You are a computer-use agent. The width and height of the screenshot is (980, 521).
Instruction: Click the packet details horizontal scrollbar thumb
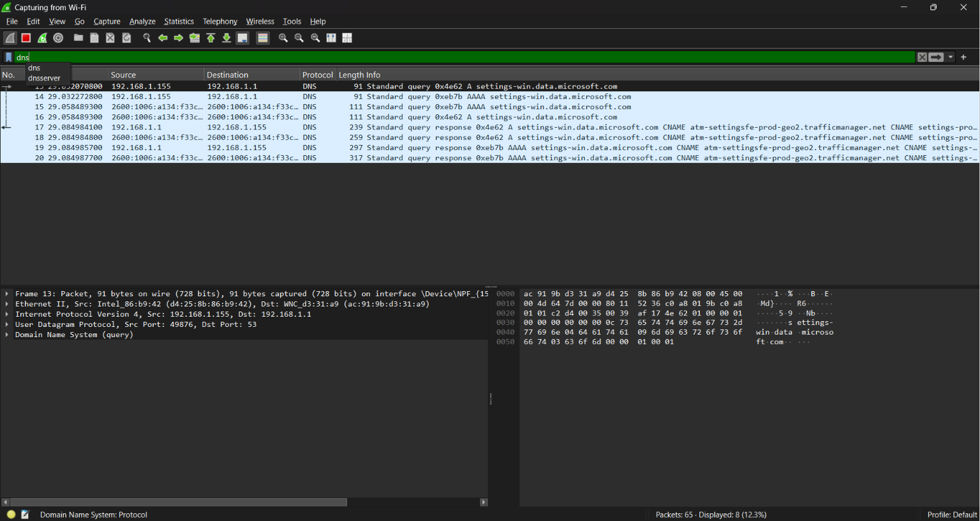click(x=179, y=502)
